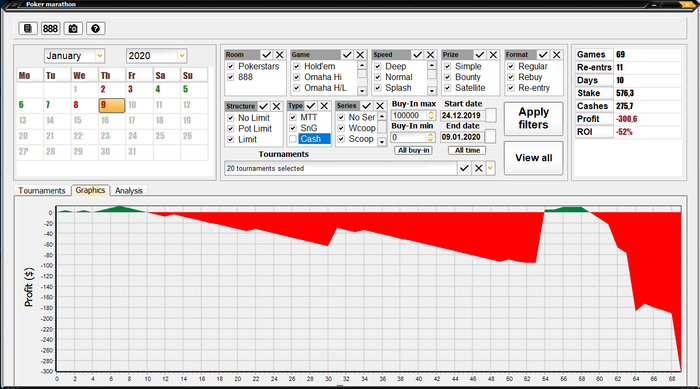Check all items in the Series filter
Screen dimensions: 700x389
pos(367,106)
